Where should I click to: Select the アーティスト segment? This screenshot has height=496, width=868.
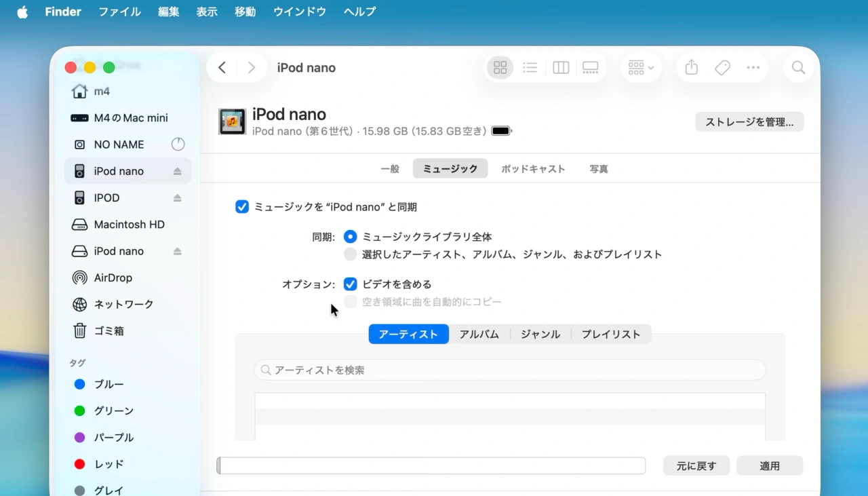pos(409,335)
